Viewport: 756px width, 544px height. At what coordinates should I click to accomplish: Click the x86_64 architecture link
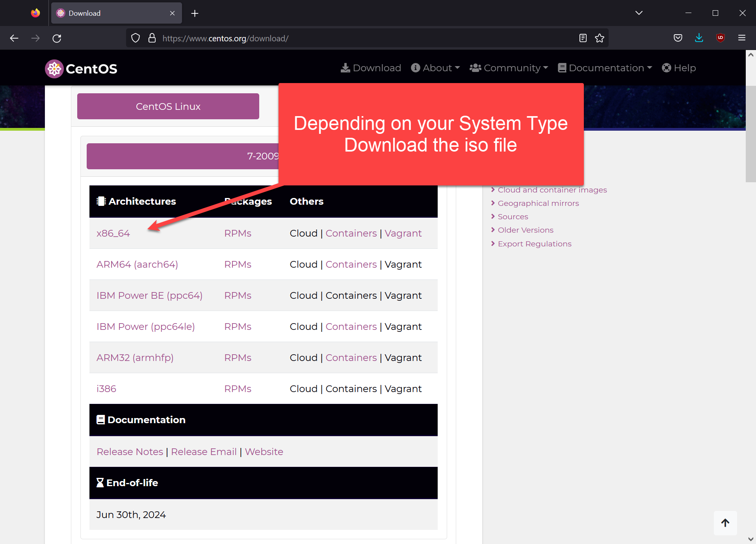pyautogui.click(x=113, y=233)
